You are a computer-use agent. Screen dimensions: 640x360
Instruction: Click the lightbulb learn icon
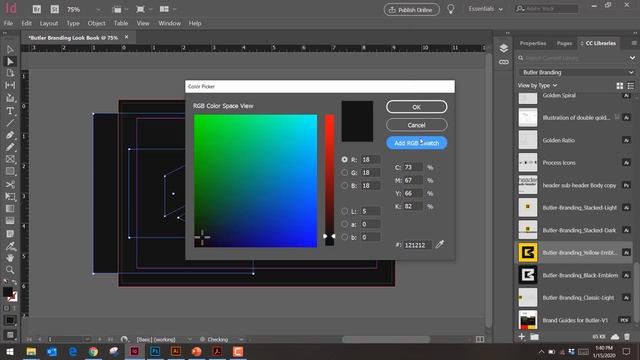coord(451,9)
